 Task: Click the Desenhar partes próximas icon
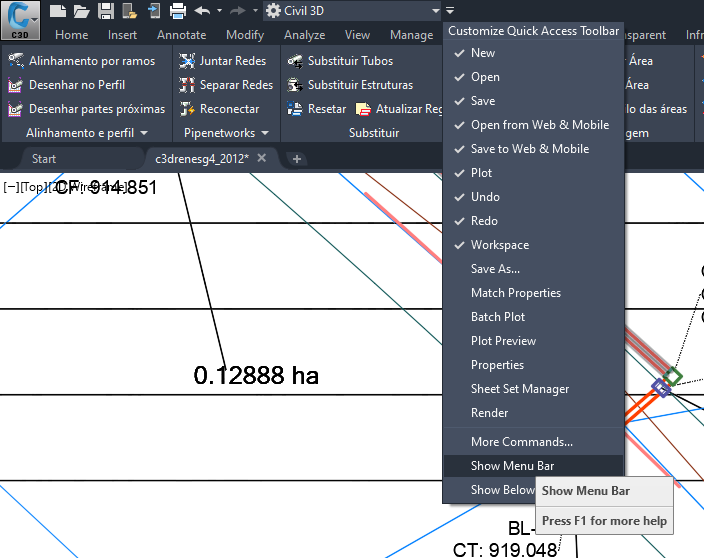point(15,109)
